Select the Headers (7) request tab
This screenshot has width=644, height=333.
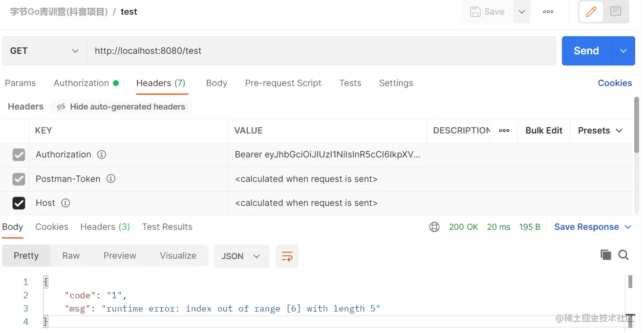[x=161, y=83]
